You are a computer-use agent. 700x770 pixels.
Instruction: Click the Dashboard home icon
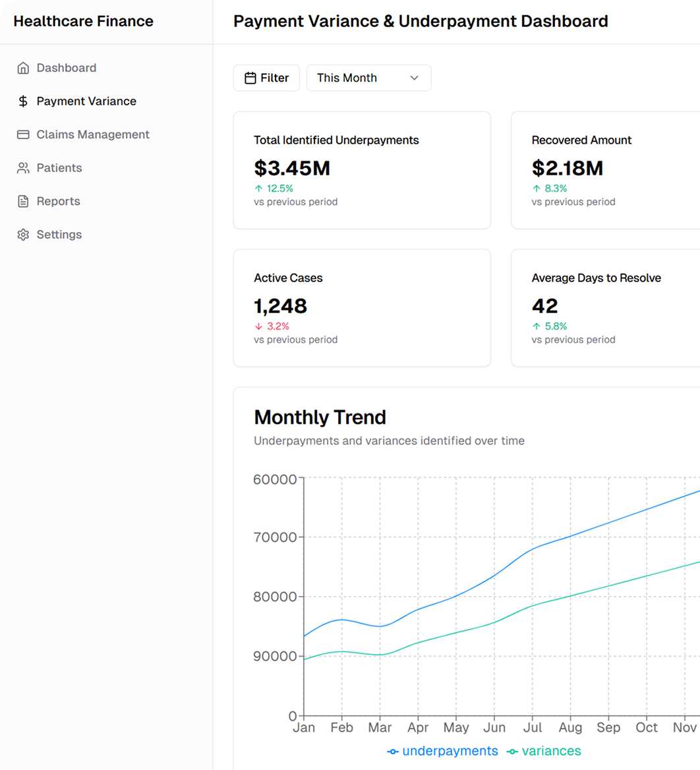23,68
